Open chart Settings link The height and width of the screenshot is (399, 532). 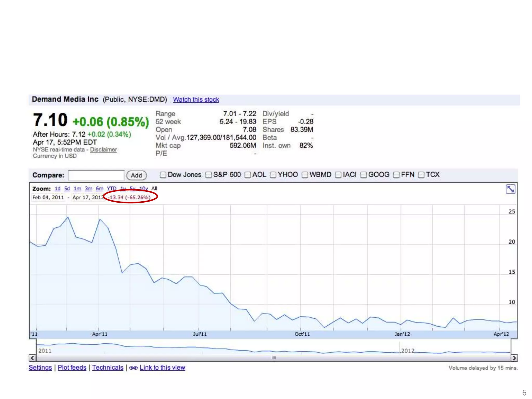pyautogui.click(x=40, y=368)
